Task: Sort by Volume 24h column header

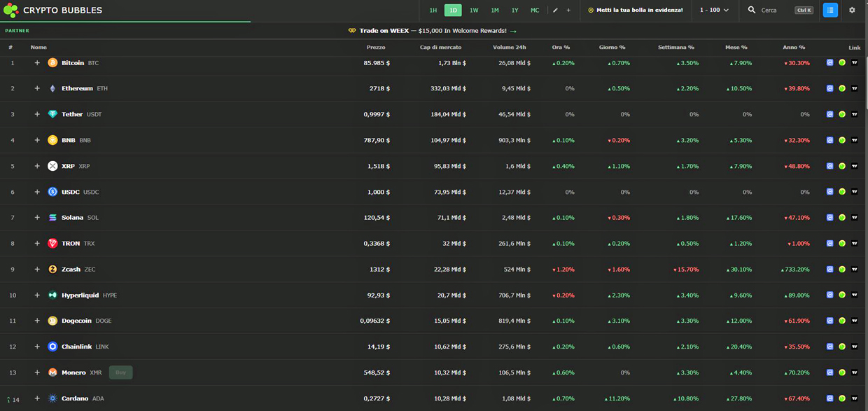Action: (509, 48)
